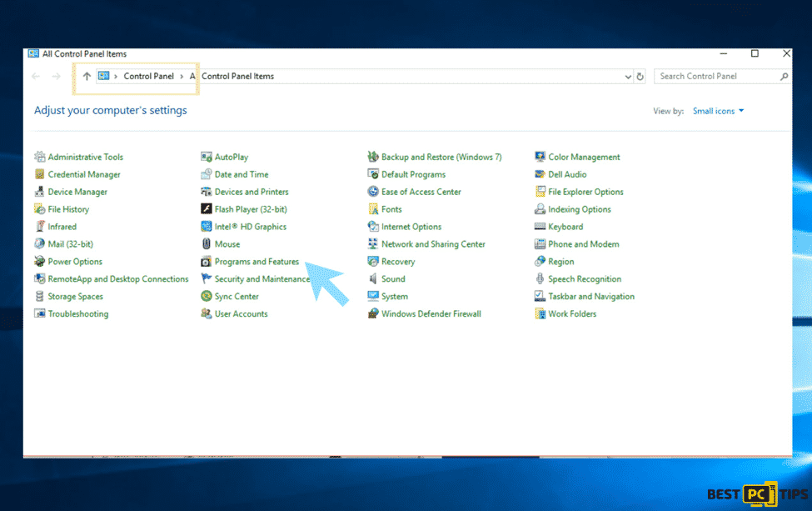Image resolution: width=812 pixels, height=511 pixels.
Task: Open the View by Small icons dropdown
Action: click(718, 111)
